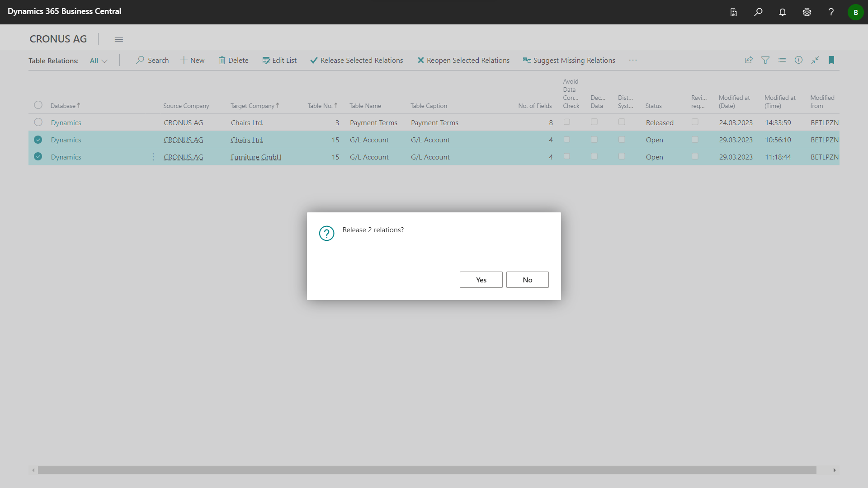868x488 pixels.
Task: Toggle Decouple Data checkbox for Payment Terms
Action: [594, 122]
